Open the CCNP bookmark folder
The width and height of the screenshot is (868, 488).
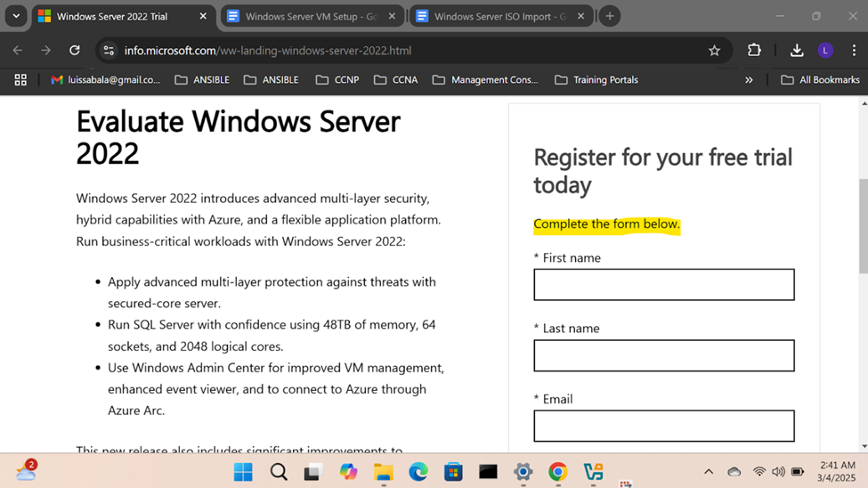[x=337, y=80]
